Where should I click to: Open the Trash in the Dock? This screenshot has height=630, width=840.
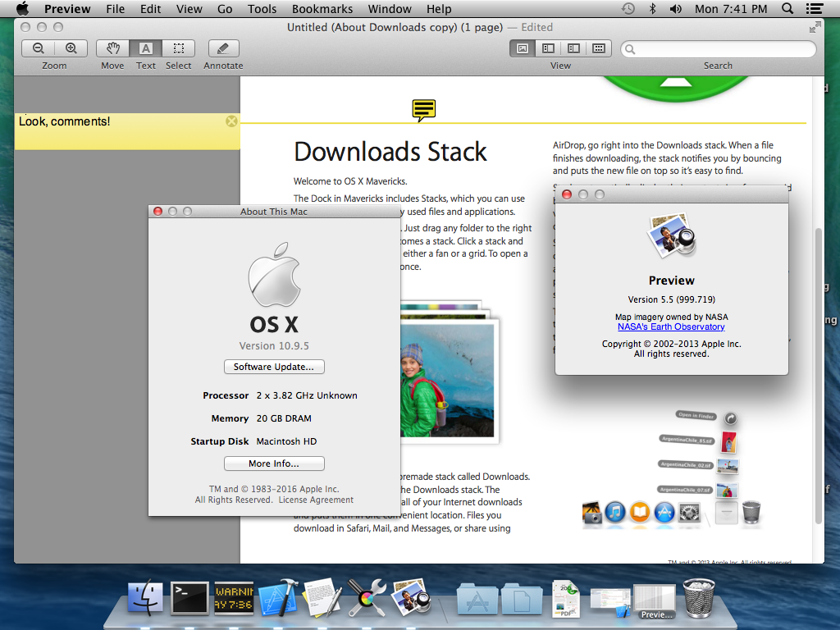point(699,598)
